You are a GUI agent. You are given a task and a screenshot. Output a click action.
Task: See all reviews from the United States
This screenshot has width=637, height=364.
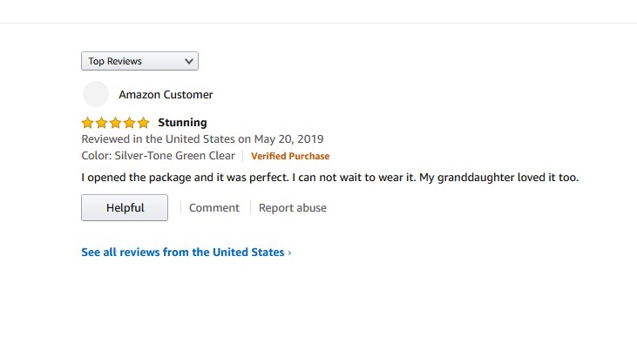(183, 253)
